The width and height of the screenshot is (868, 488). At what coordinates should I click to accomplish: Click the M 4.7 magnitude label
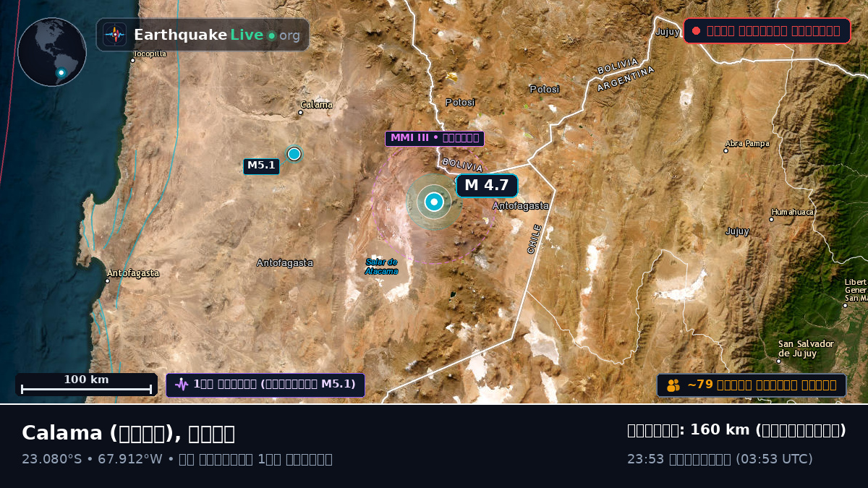click(x=487, y=186)
